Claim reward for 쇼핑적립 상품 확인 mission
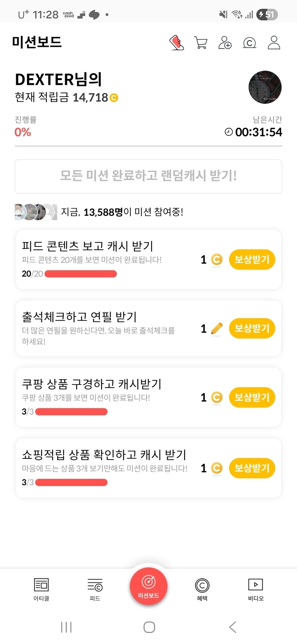This screenshot has width=297, height=644. point(252,468)
